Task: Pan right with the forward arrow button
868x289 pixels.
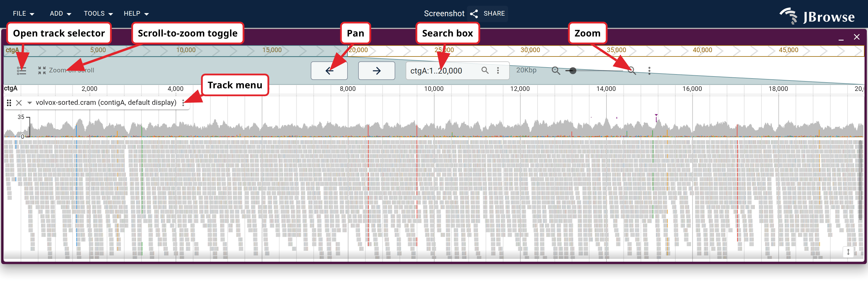Action: point(376,70)
